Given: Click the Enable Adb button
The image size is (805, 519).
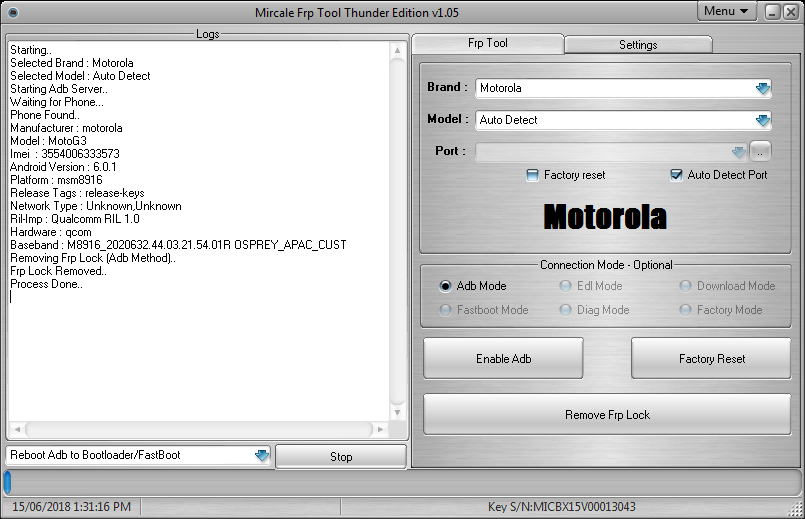Looking at the screenshot, I should point(503,358).
